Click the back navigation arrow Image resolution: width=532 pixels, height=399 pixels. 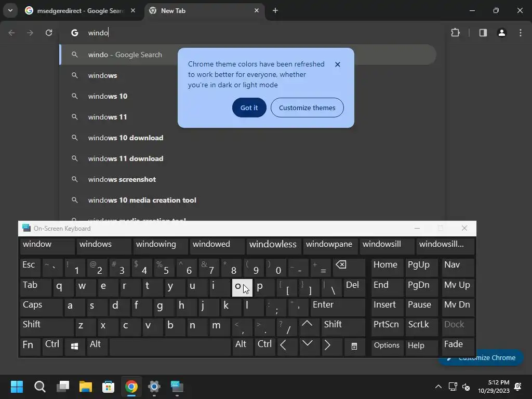click(x=11, y=33)
